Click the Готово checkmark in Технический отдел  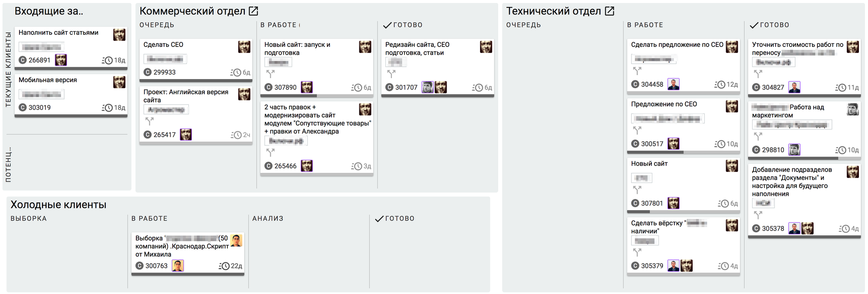754,25
